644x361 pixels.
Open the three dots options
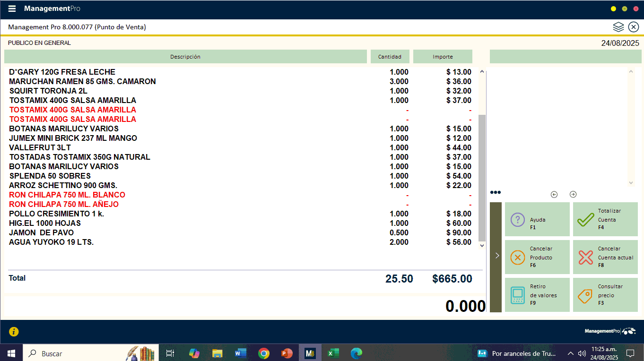pos(496,192)
